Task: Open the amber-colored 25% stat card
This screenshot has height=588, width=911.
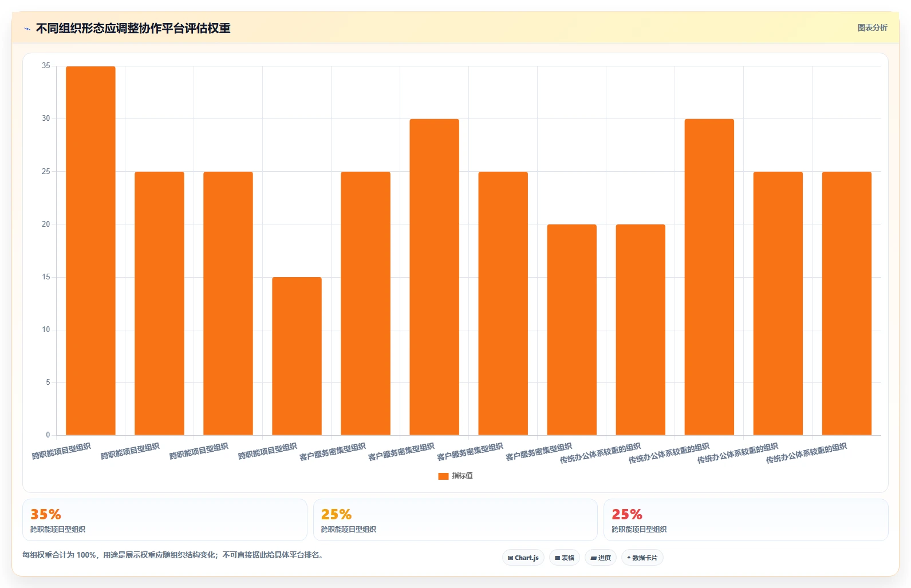Action: pyautogui.click(x=455, y=520)
